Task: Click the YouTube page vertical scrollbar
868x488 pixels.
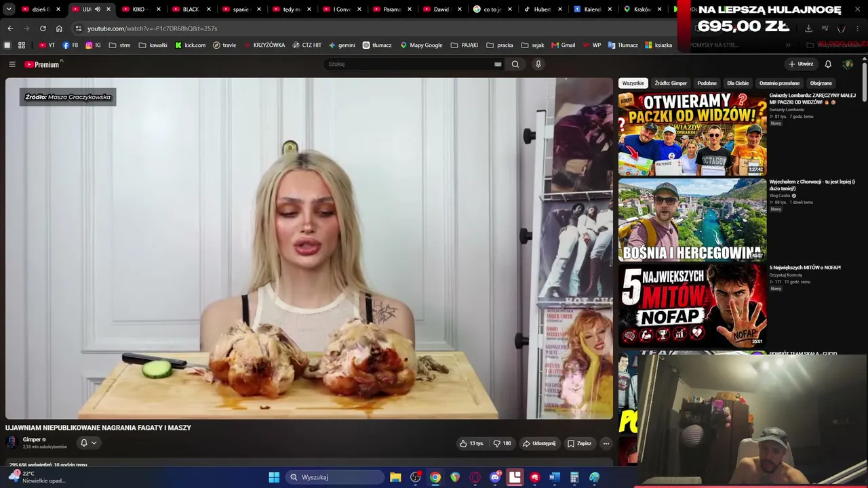Action: tap(865, 81)
